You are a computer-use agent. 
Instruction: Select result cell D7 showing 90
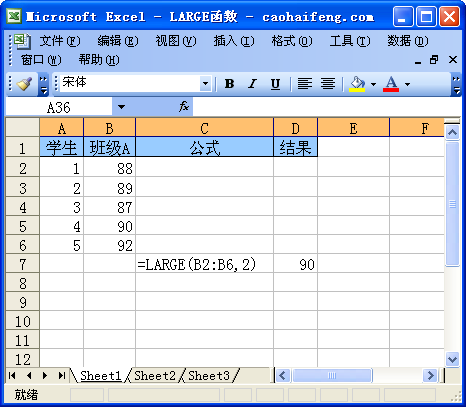pos(295,264)
